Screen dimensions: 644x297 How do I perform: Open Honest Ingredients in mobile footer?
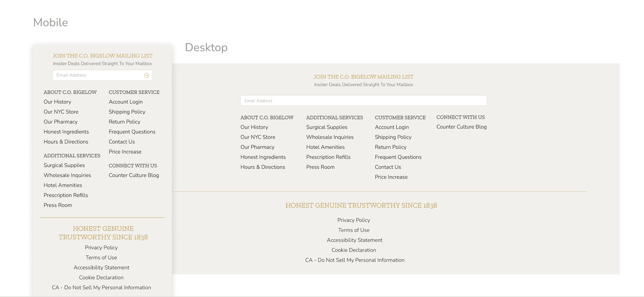click(x=66, y=131)
